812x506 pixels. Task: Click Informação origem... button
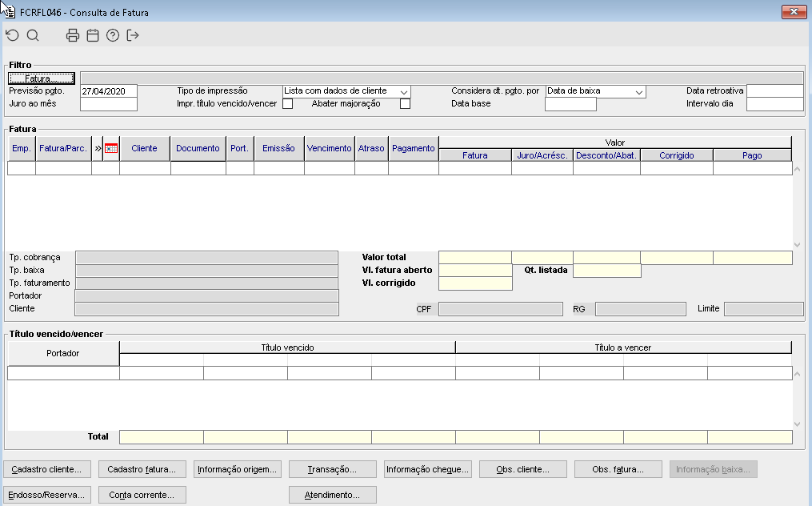point(237,469)
